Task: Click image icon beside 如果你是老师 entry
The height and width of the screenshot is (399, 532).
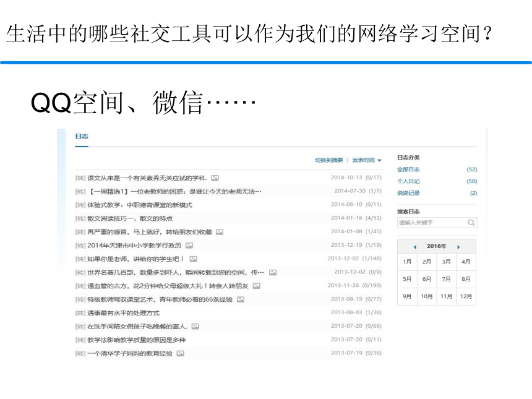Action: 193,259
